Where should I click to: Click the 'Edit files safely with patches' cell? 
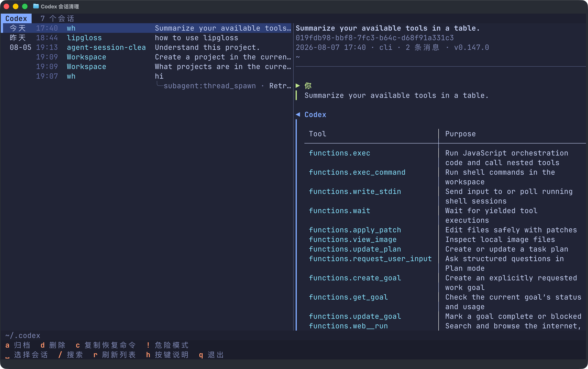coord(511,230)
